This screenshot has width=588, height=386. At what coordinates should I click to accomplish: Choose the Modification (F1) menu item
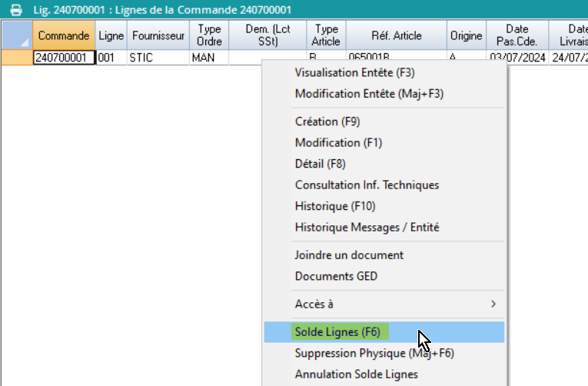338,142
